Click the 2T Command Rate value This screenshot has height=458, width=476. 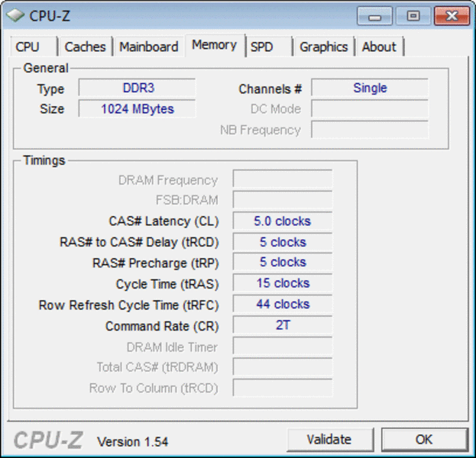(x=283, y=325)
